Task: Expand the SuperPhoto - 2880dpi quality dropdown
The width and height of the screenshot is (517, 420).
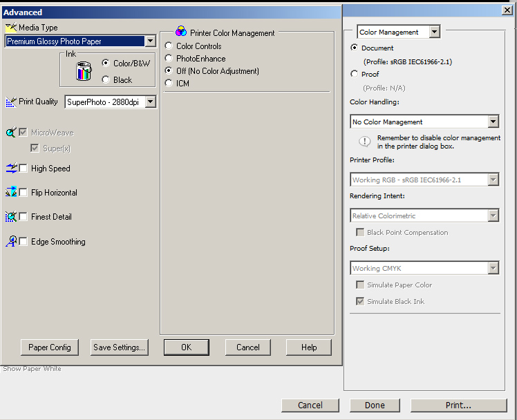Action: 150,102
